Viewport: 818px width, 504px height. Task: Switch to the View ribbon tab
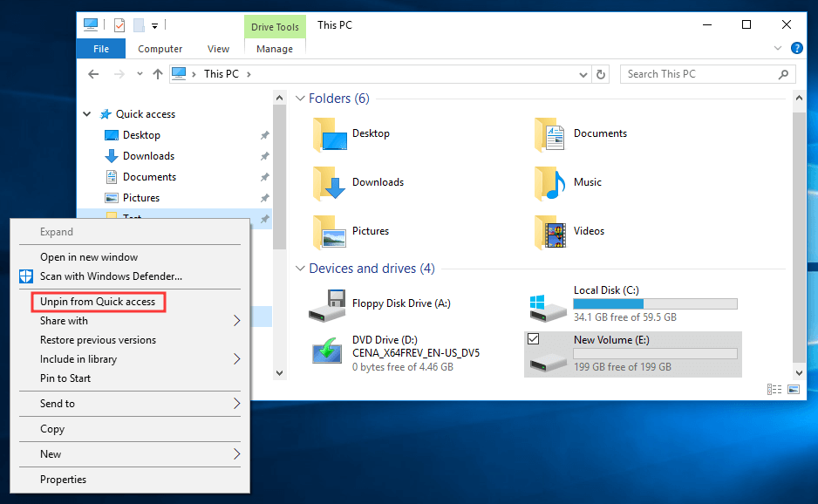(x=218, y=49)
